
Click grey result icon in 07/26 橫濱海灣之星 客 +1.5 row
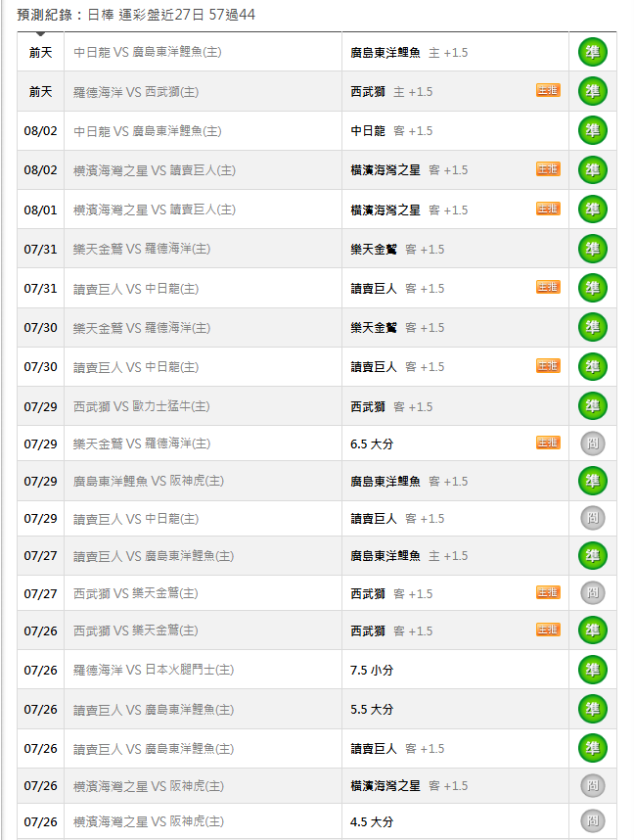[x=592, y=786]
